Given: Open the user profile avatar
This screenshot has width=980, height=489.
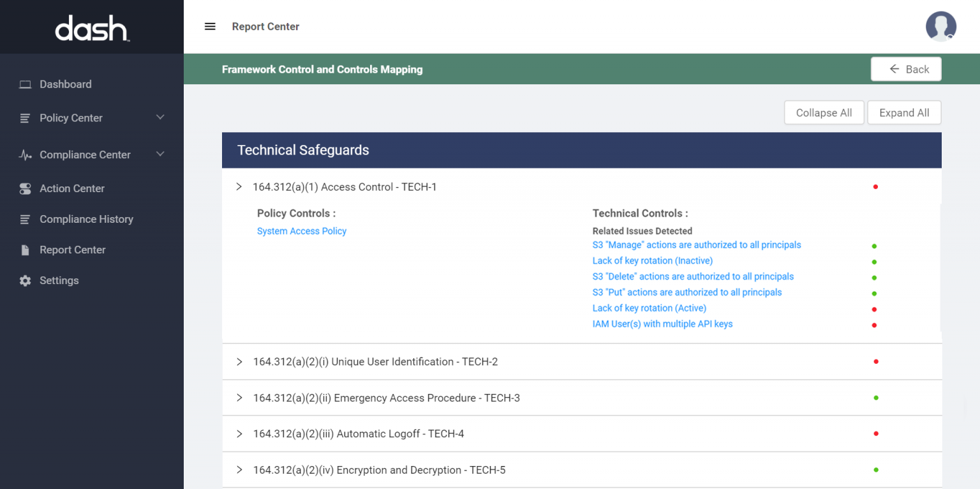Looking at the screenshot, I should pos(940,27).
